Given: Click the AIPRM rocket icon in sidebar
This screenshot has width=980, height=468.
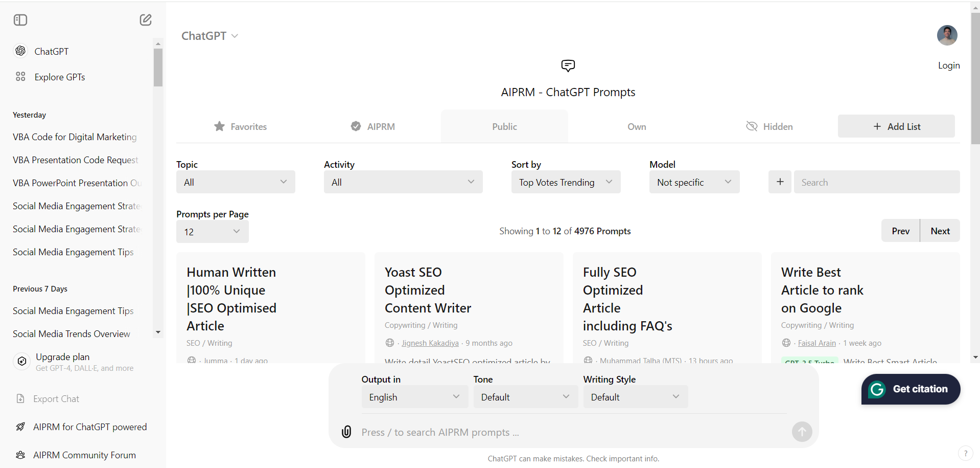Looking at the screenshot, I should click(x=20, y=427).
